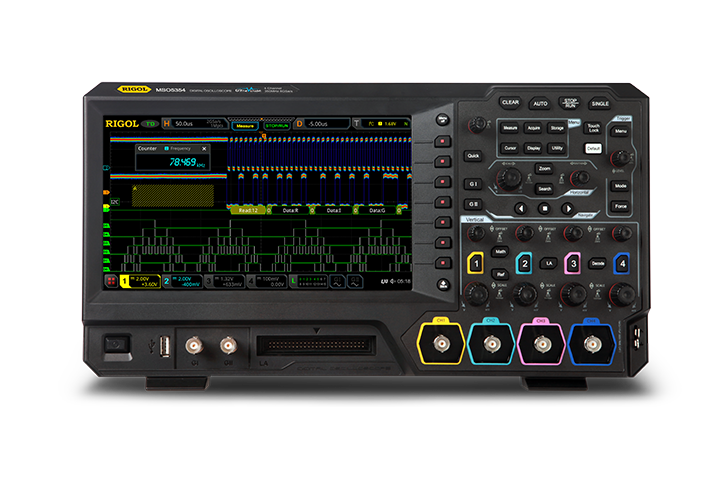Click the CLEAR hardware button
The height and width of the screenshot is (480, 720).
[x=510, y=102]
